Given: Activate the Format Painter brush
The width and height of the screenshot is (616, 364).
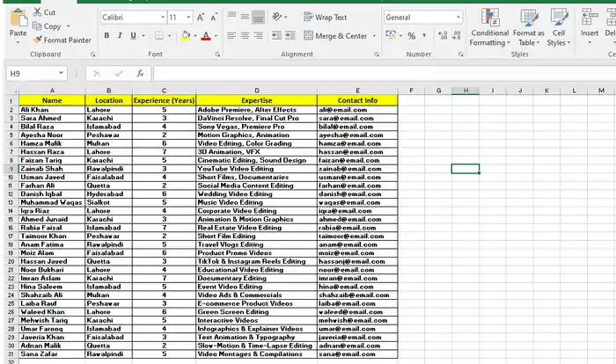Looking at the screenshot, I should point(62,40).
